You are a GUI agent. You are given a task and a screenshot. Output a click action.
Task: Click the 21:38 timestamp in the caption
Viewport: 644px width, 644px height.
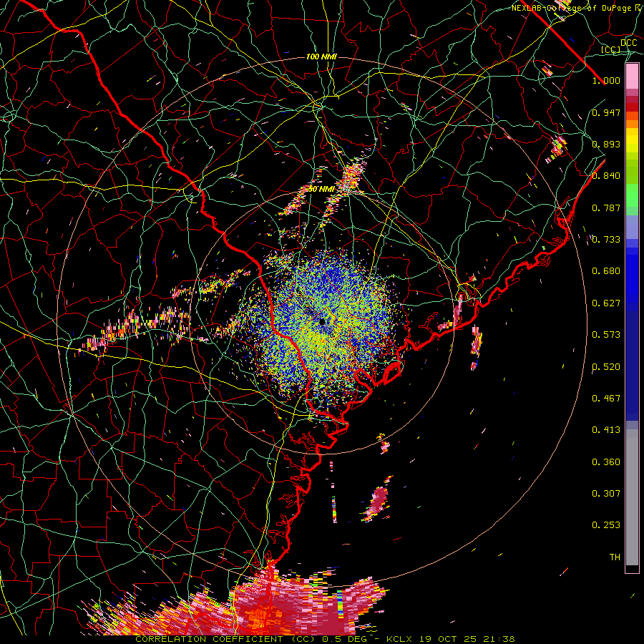(498, 639)
